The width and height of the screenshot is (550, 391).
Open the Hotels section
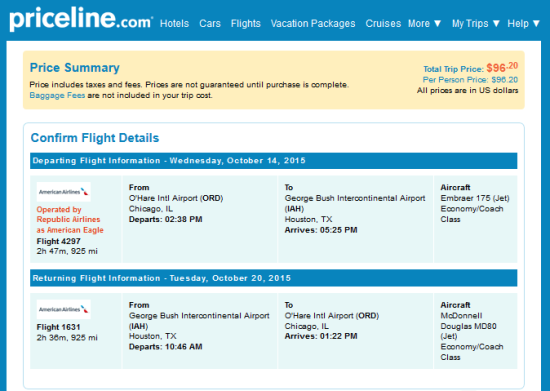[x=174, y=23]
